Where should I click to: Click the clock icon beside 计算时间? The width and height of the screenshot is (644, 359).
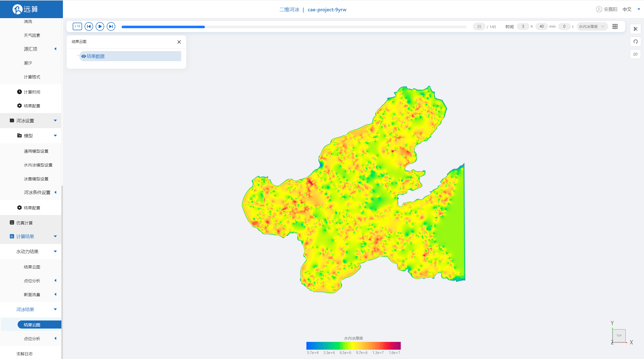point(19,92)
